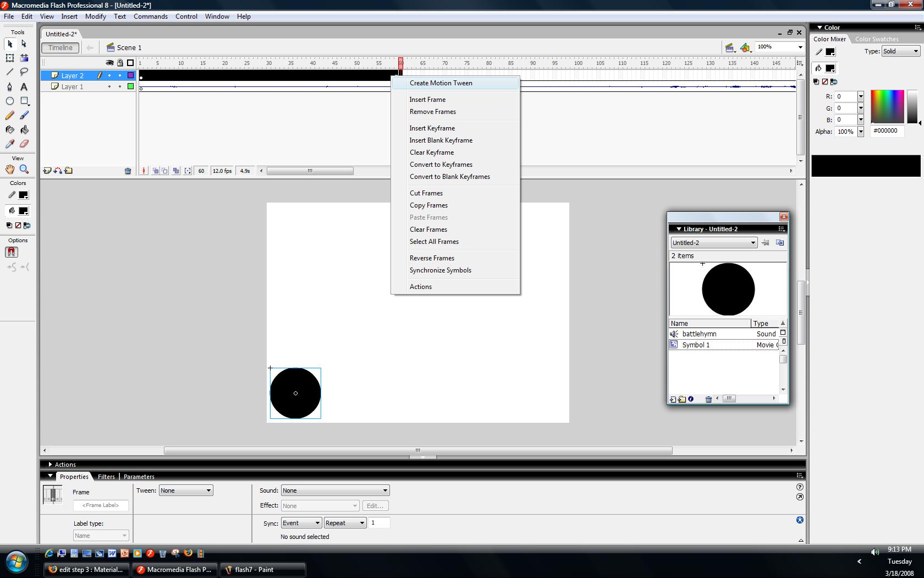The image size is (924, 578).
Task: Delete the selected layer with trash icon
Action: [128, 171]
